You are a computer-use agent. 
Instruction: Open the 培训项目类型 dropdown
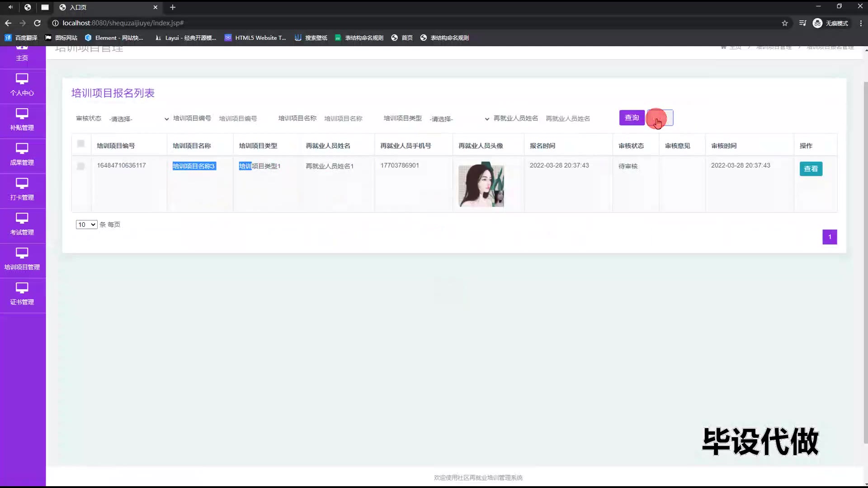[459, 119]
